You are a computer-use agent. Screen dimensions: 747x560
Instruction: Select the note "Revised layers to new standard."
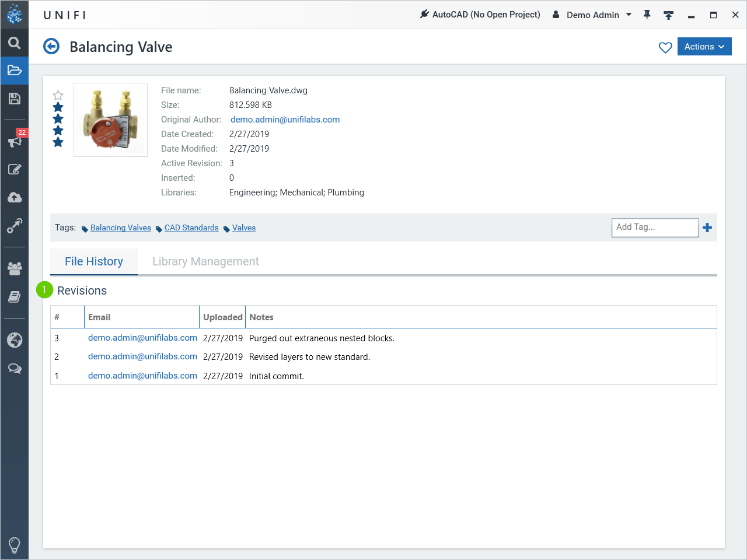[309, 357]
